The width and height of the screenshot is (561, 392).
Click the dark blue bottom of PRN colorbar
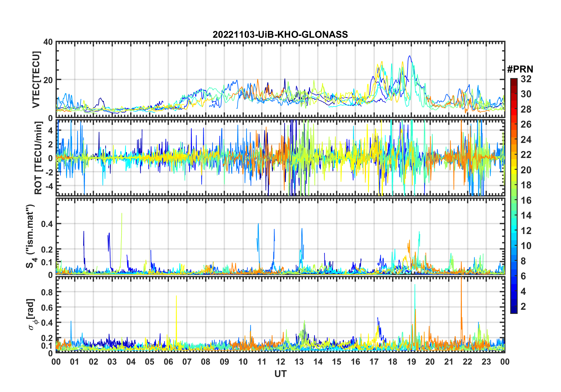point(514,309)
